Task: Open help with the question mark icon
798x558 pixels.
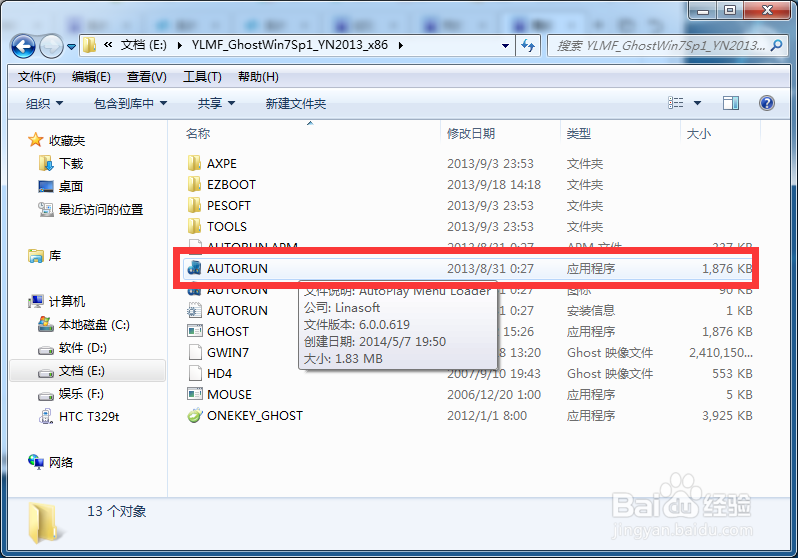Action: pyautogui.click(x=766, y=103)
